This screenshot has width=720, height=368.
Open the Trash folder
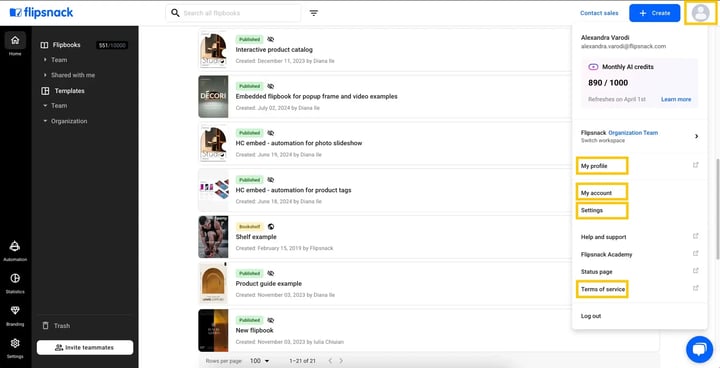pos(62,326)
